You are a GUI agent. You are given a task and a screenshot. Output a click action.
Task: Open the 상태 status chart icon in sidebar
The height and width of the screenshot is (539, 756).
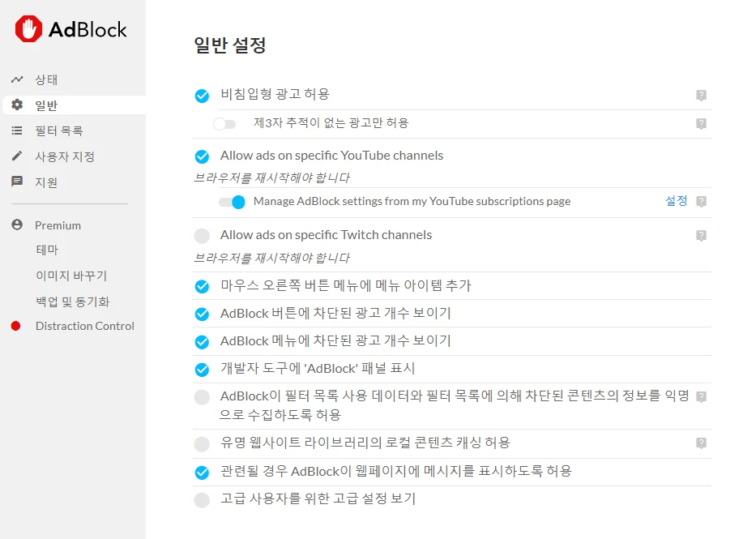click(x=18, y=79)
